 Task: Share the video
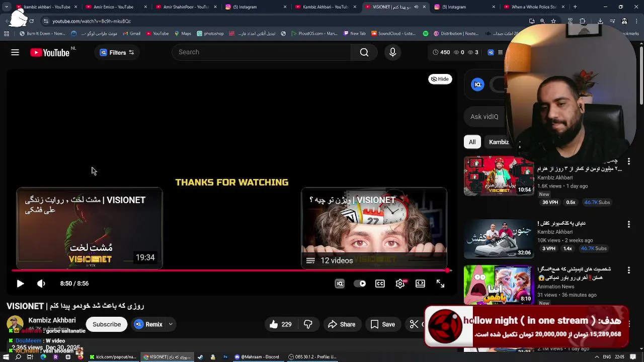tap(342, 324)
